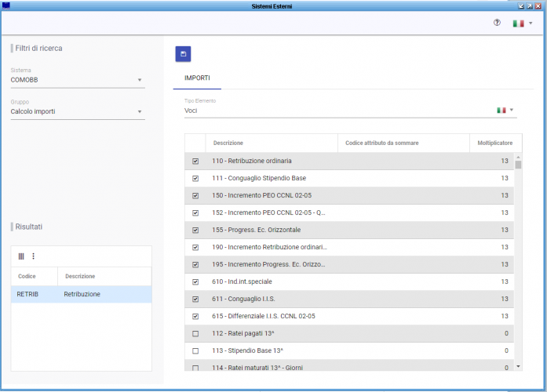Click the Italian flag in Tipo Elemento field

click(501, 110)
